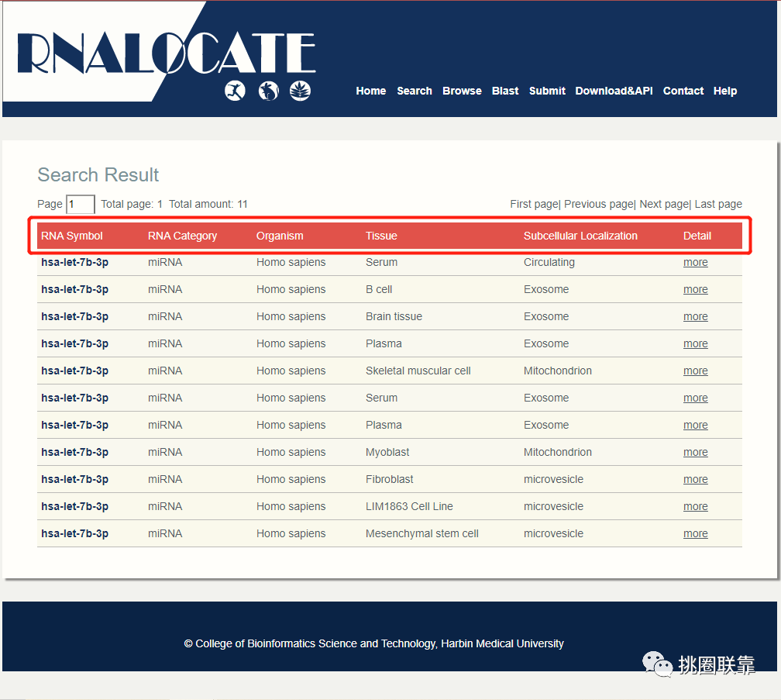781x700 pixels.
Task: Click the Total amount: 11 text
Action: 208,205
